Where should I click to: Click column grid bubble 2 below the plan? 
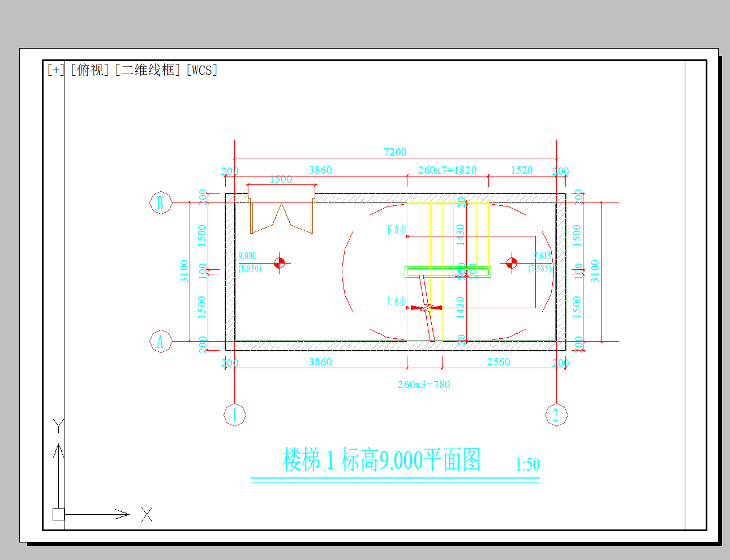coord(556,414)
